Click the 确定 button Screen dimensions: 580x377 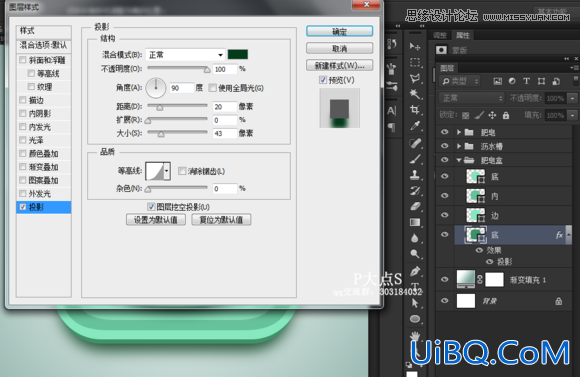[x=339, y=31]
